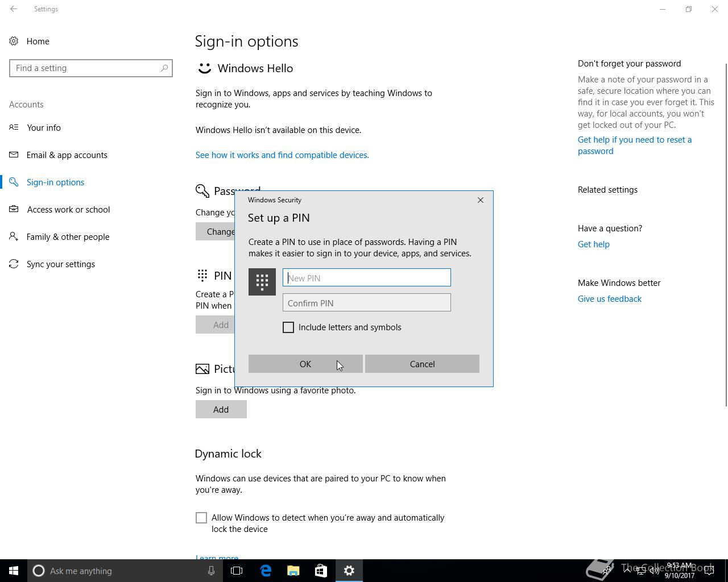Click the Change password button
This screenshot has width=728, height=582.
point(216,231)
